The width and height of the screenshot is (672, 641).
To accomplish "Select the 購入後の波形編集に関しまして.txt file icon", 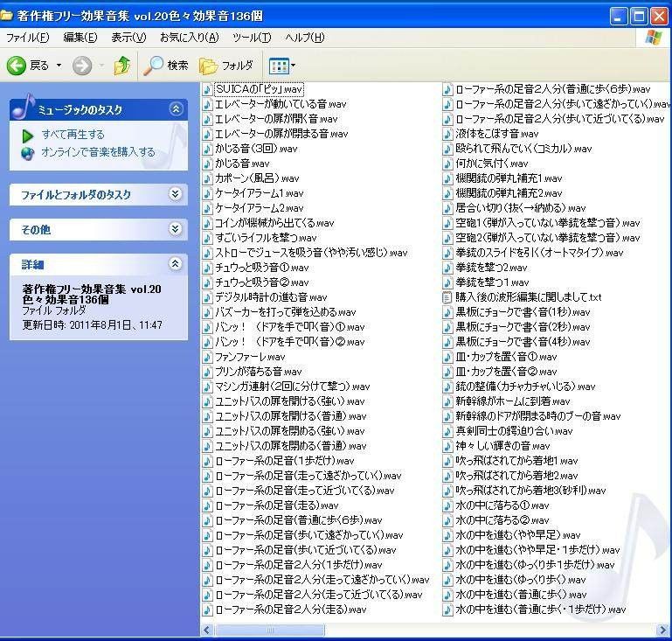I will click(x=447, y=297).
